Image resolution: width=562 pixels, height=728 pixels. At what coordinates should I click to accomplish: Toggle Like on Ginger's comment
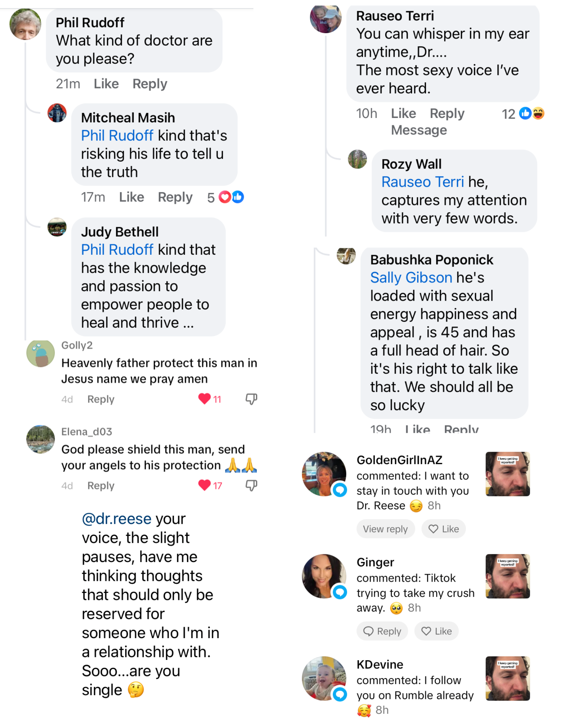pyautogui.click(x=436, y=631)
